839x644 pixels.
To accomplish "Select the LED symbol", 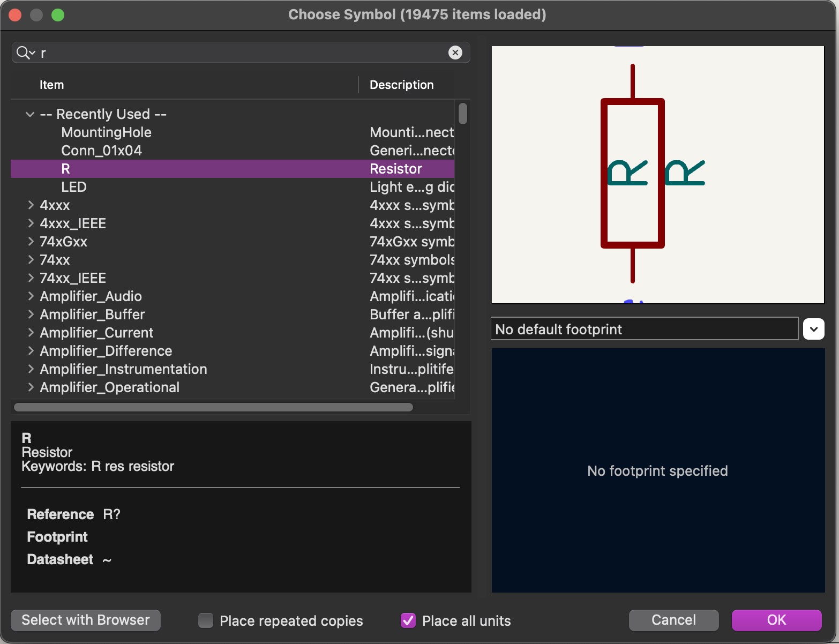I will (x=233, y=187).
